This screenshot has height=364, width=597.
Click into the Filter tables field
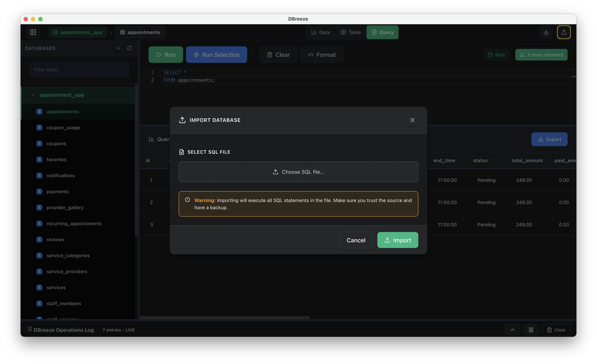pos(79,70)
